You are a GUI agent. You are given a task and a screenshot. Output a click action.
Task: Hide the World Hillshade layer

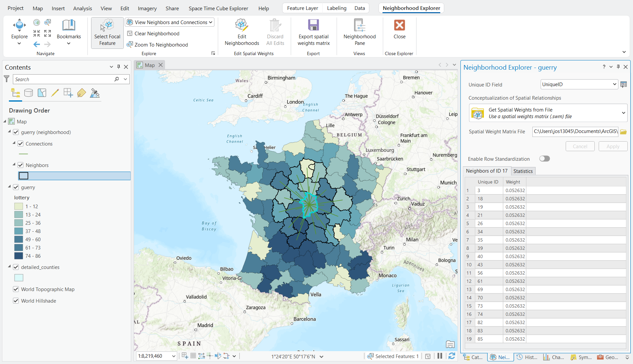[x=16, y=301]
